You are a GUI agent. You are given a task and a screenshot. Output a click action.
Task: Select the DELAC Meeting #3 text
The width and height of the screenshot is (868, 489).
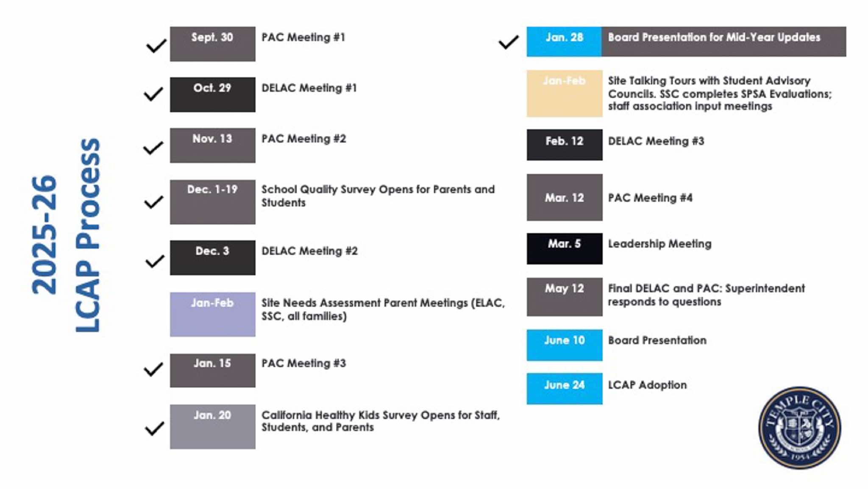[x=656, y=141]
